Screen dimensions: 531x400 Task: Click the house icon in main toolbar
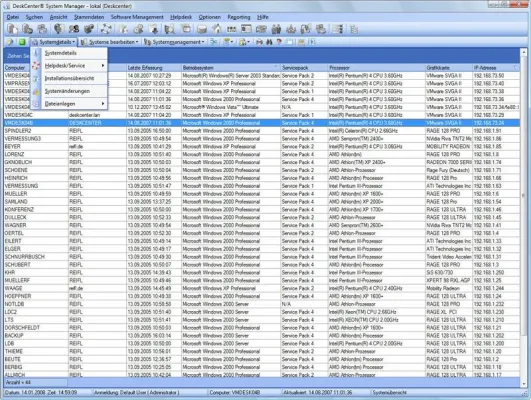[x=217, y=29]
